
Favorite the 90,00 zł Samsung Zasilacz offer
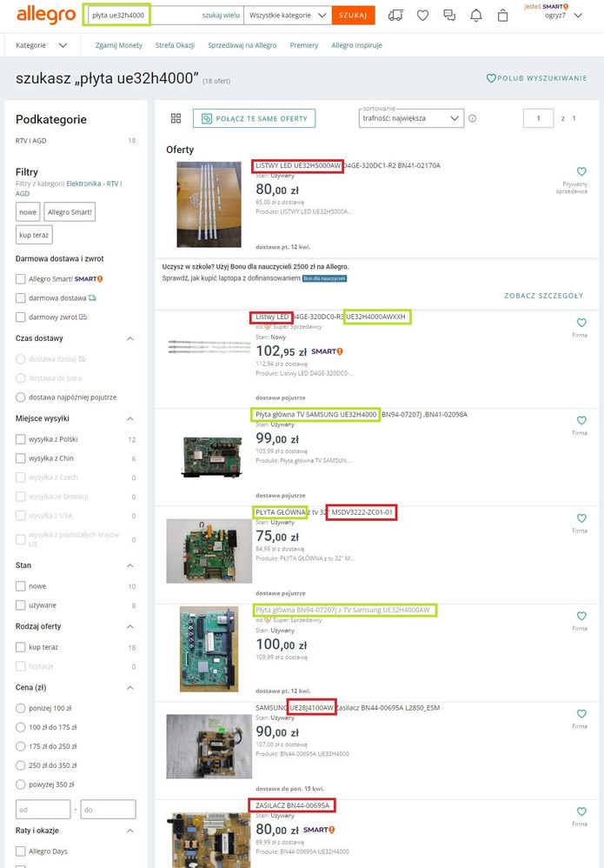click(581, 713)
